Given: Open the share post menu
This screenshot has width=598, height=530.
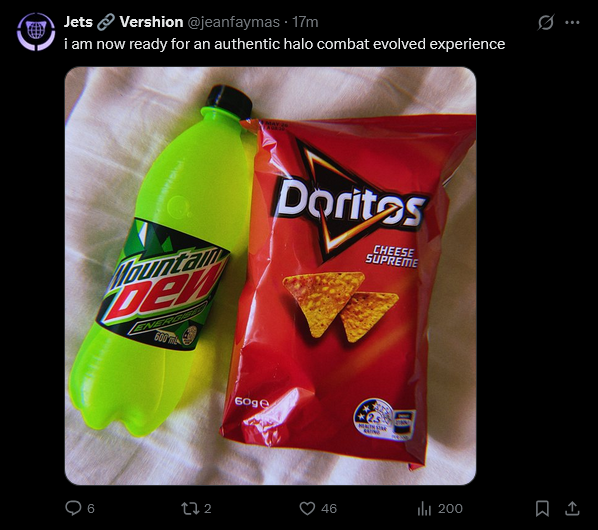Looking at the screenshot, I should click(572, 508).
